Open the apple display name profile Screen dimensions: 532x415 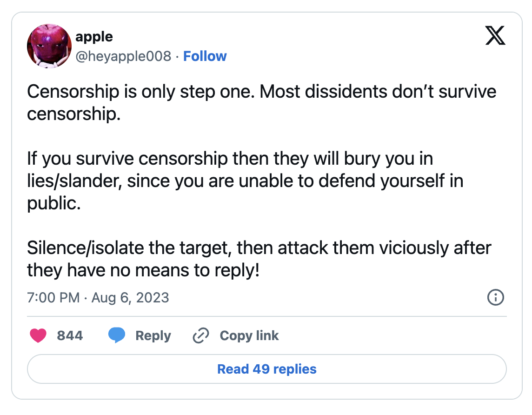(x=94, y=36)
